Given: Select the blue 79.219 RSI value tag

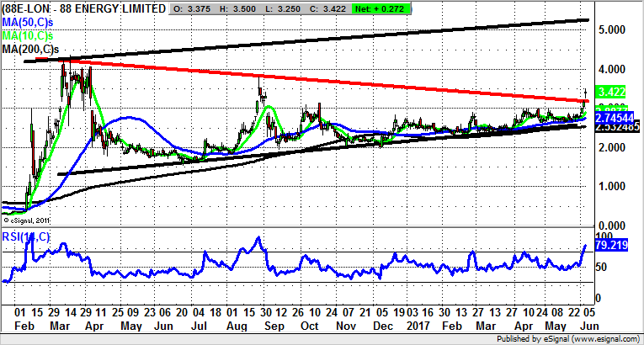Looking at the screenshot, I should 614,246.
